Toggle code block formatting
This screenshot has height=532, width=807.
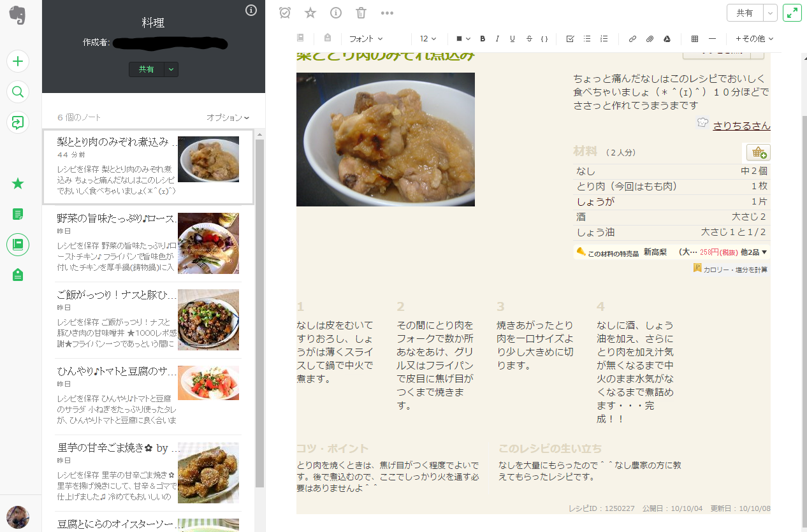pyautogui.click(x=544, y=39)
